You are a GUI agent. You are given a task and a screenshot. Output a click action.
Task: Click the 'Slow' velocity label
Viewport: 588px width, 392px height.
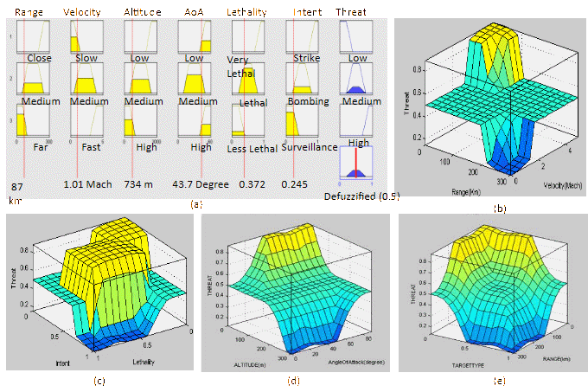86,58
